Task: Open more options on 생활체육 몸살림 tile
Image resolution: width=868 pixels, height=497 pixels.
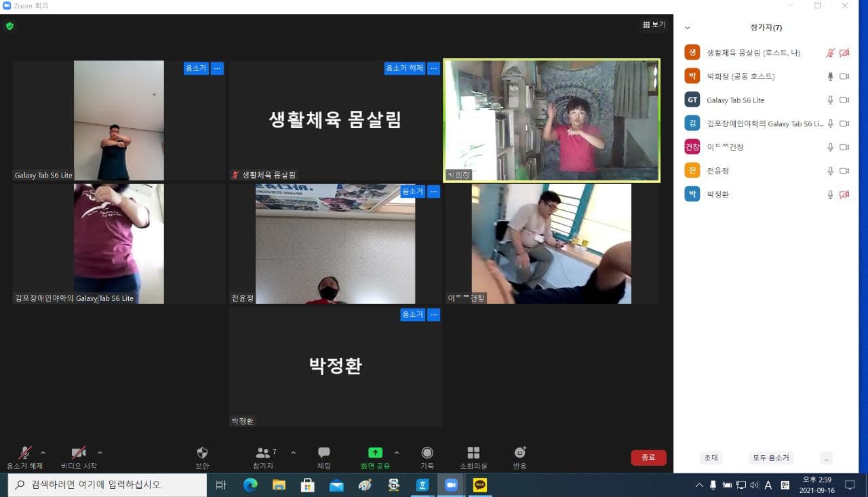Action: pos(434,68)
